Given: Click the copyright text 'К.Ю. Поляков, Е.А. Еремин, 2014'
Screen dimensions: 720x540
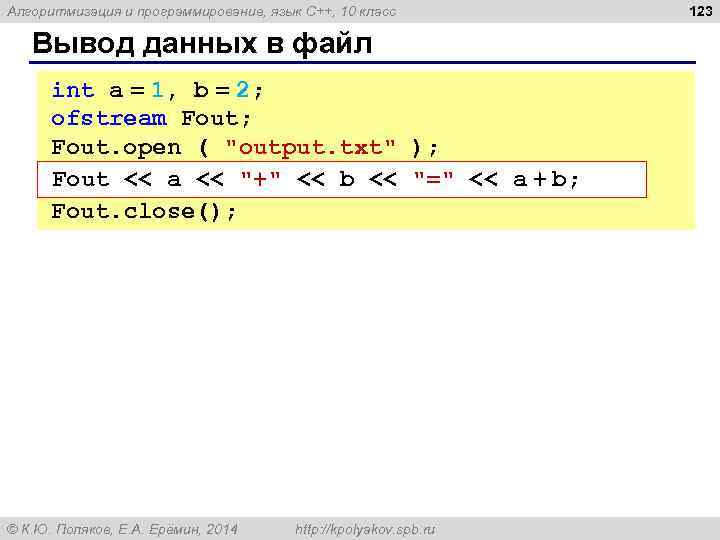Looking at the screenshot, I should tap(123, 529).
